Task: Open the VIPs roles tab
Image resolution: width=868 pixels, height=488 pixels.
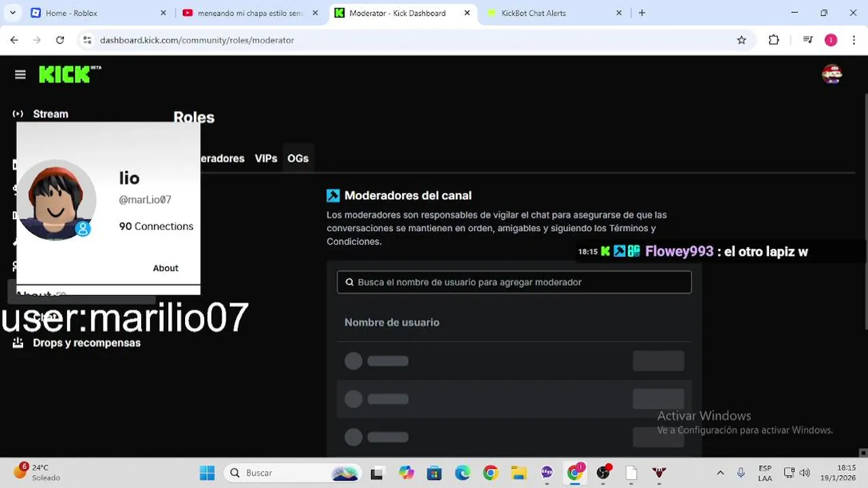Action: coord(266,158)
